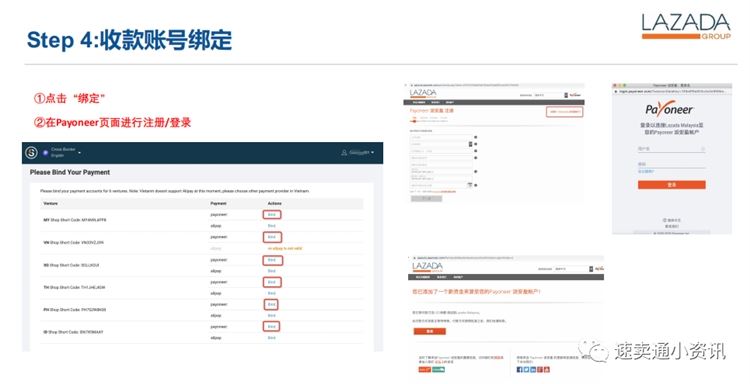Click Bind for TH alipay
Screen dimensions: 750x384
272,293
